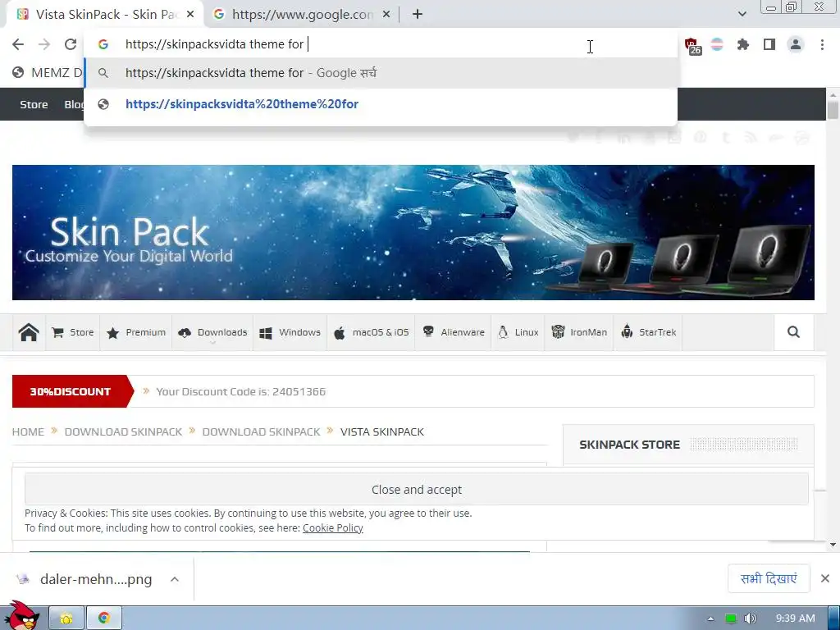Click the green network tray icon

[730, 619]
